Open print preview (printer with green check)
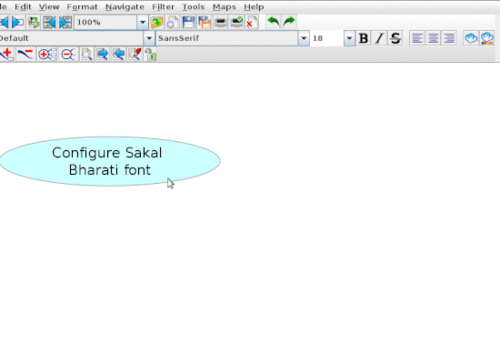This screenshot has height=364, width=500. tap(237, 22)
